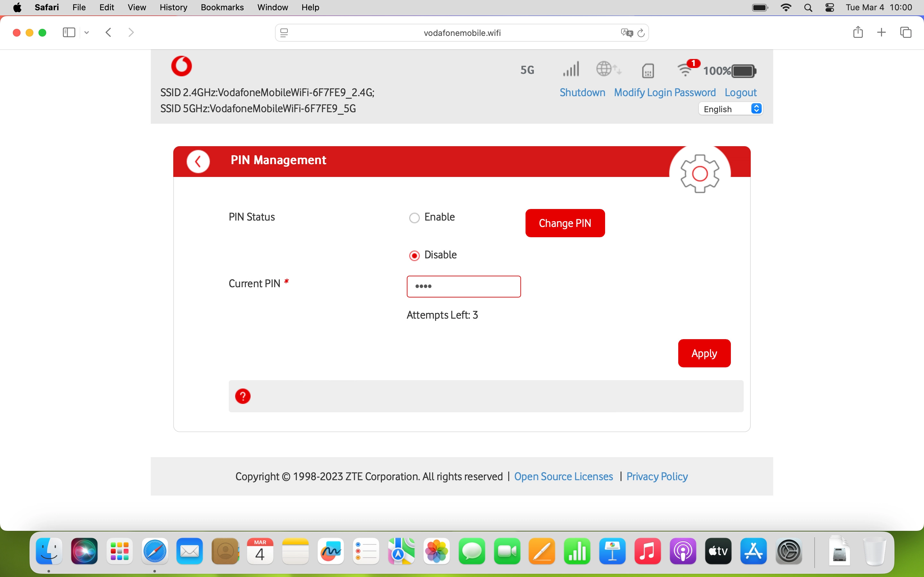The width and height of the screenshot is (924, 577).
Task: Select the Disable PIN status option
Action: pos(415,255)
